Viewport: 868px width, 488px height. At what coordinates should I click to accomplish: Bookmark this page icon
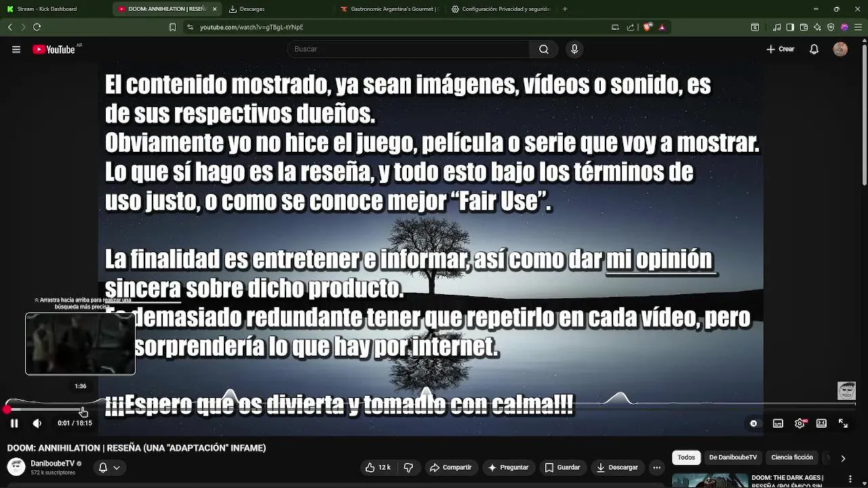tap(172, 27)
